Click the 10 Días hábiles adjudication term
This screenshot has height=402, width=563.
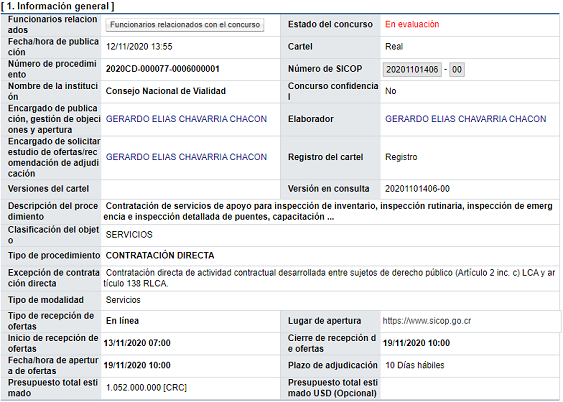tap(415, 365)
